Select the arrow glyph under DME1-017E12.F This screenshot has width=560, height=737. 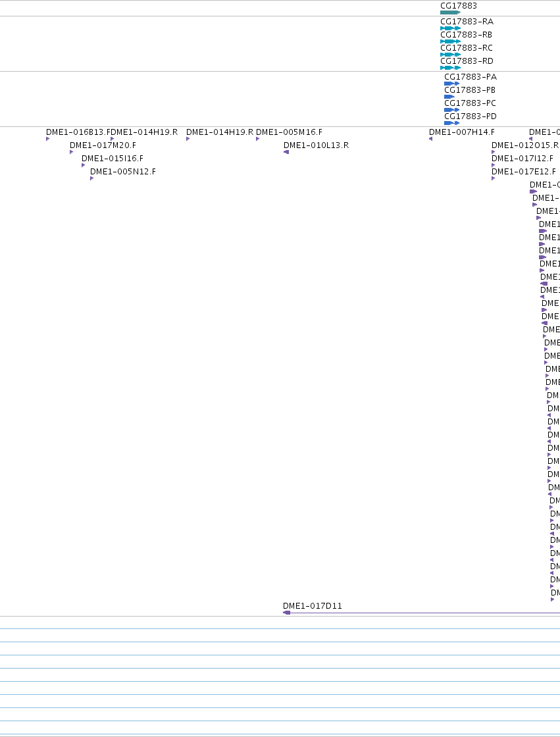coord(494,178)
